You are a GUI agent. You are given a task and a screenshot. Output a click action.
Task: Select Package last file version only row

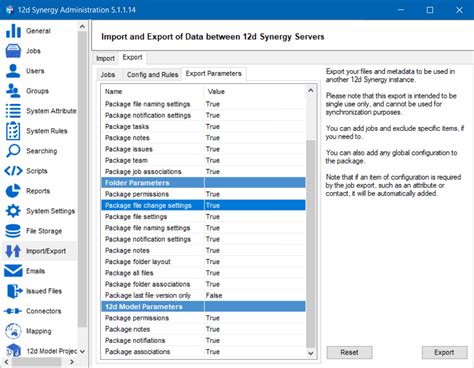[x=203, y=295]
